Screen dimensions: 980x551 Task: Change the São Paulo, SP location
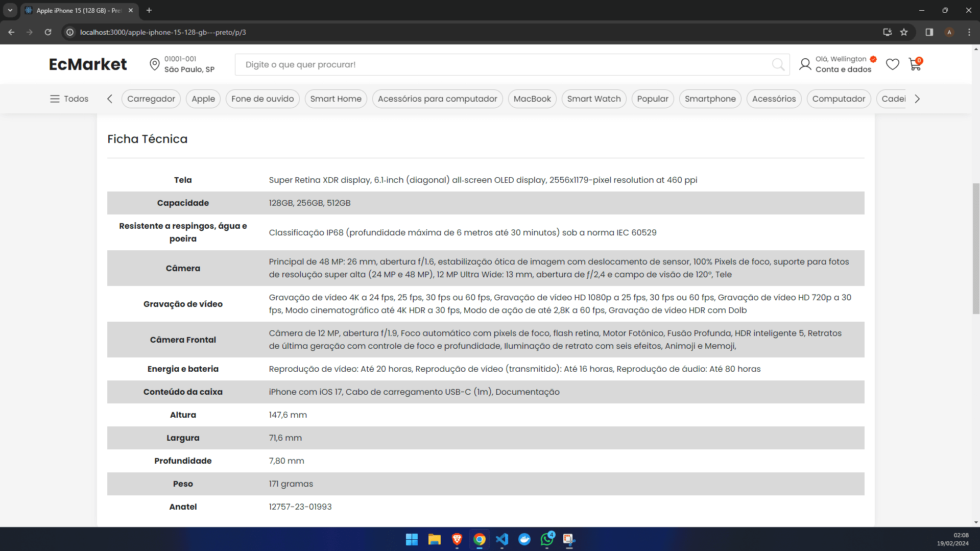(189, 69)
